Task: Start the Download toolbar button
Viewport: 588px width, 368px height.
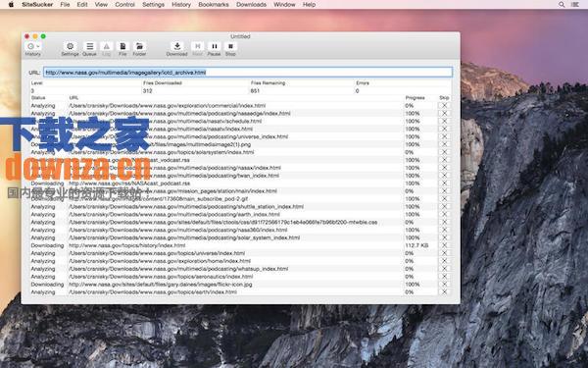Action: pyautogui.click(x=177, y=46)
